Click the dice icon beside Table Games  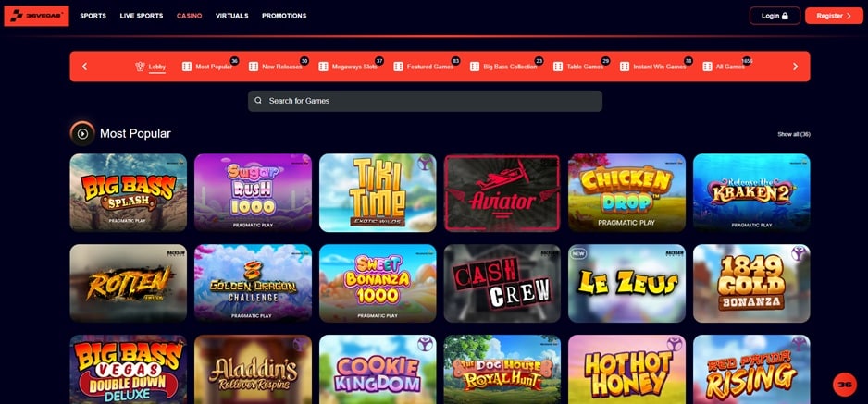click(557, 67)
